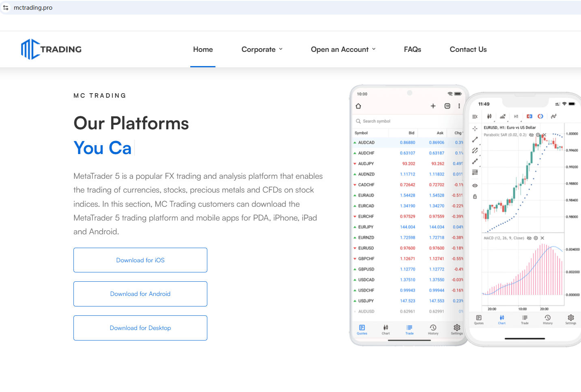
Task: Click the mctrading.pro address bar
Action: (x=290, y=8)
